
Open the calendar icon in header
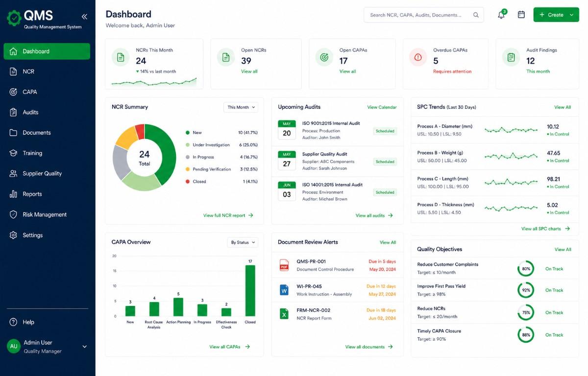coord(521,15)
